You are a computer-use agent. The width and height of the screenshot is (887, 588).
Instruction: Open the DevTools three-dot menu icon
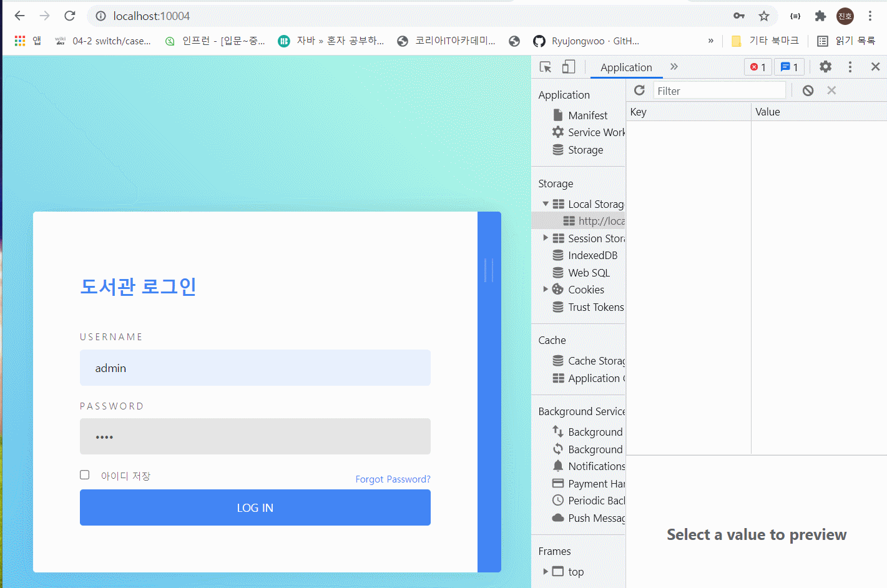(x=850, y=66)
